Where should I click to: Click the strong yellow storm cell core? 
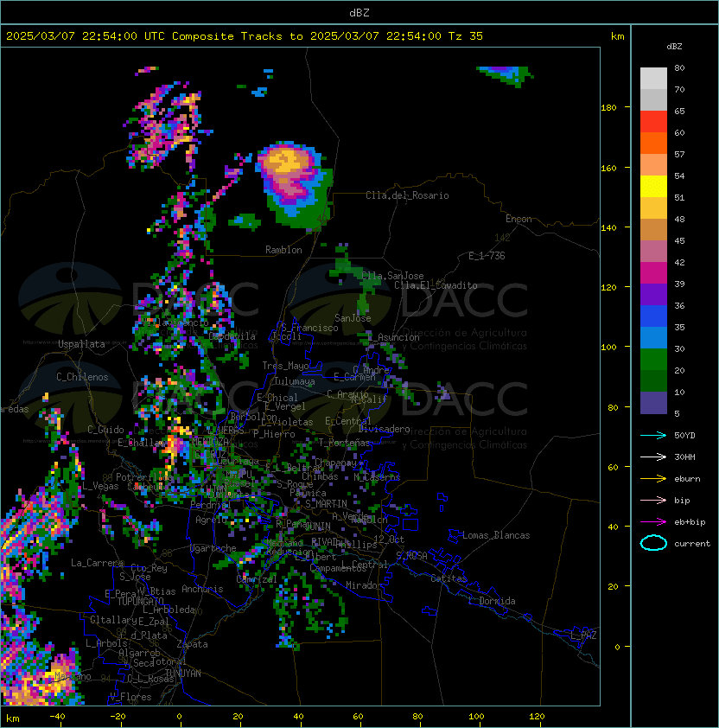(x=287, y=162)
